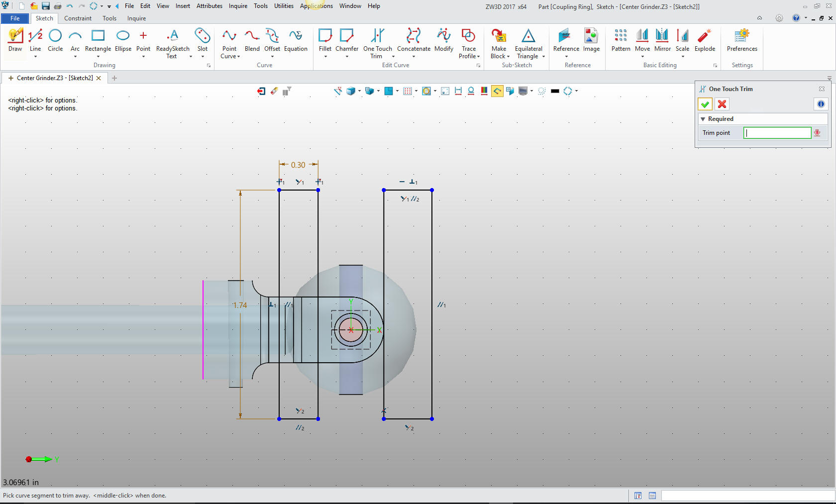
Task: Select the Ellipse tool
Action: [123, 40]
